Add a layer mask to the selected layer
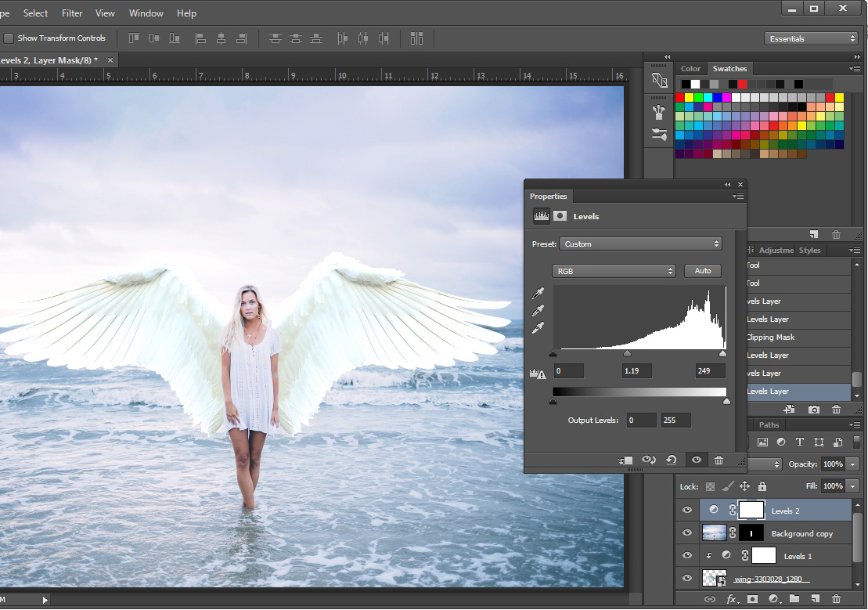 (x=753, y=598)
